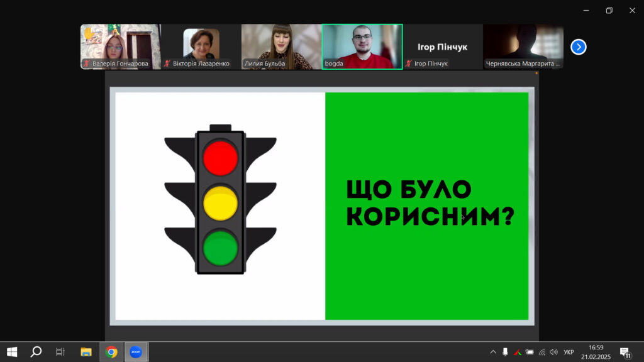Select Лилия Бульба's video thumbnail
The width and height of the screenshot is (644, 362).
click(x=281, y=47)
